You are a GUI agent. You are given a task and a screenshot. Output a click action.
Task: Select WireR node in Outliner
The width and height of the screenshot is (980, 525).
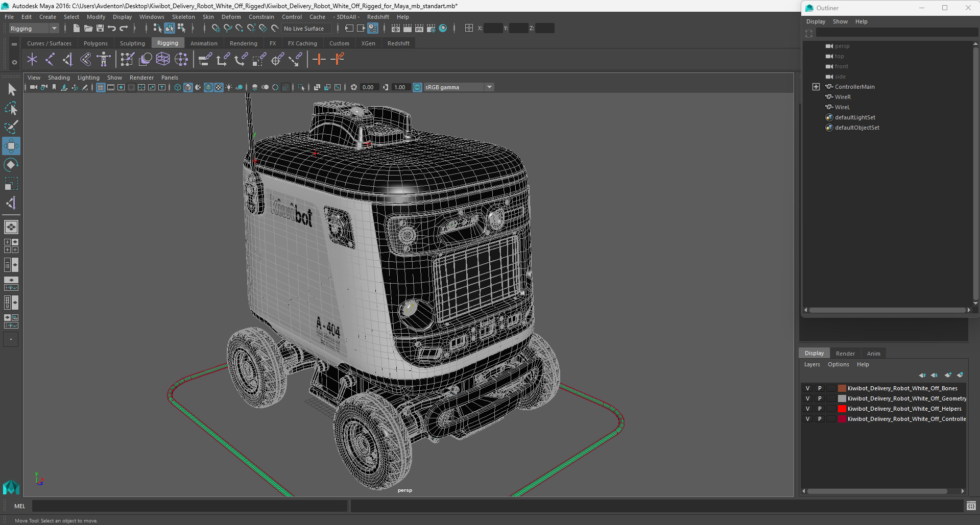click(843, 97)
